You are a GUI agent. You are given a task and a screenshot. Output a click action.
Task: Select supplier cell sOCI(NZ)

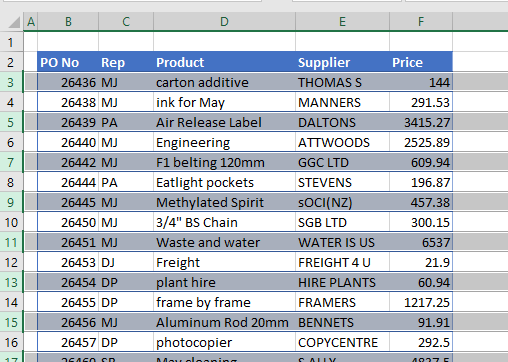[342, 202]
